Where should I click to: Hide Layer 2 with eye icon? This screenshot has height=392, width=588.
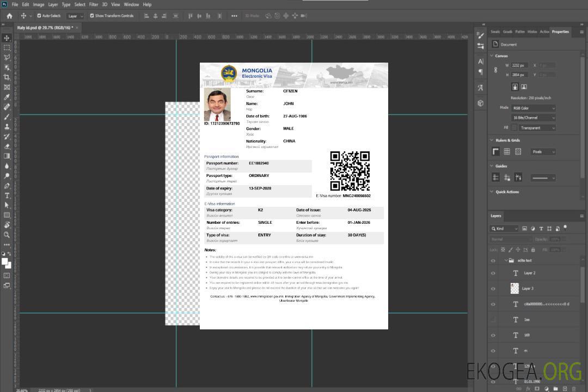coord(493,273)
